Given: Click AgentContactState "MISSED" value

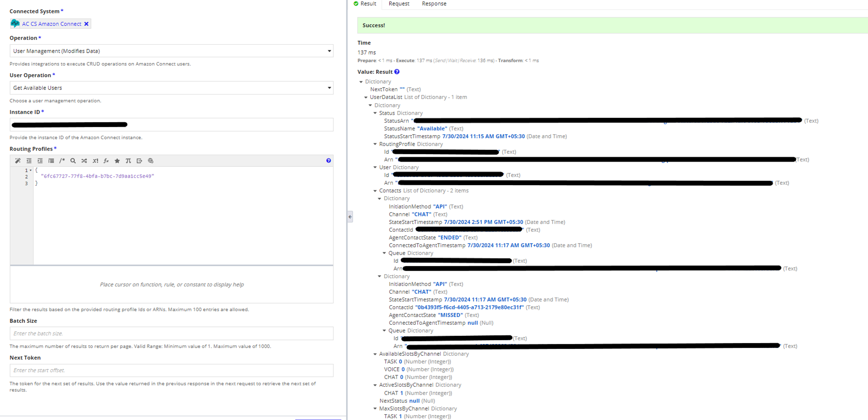Looking at the screenshot, I should click(x=450, y=315).
